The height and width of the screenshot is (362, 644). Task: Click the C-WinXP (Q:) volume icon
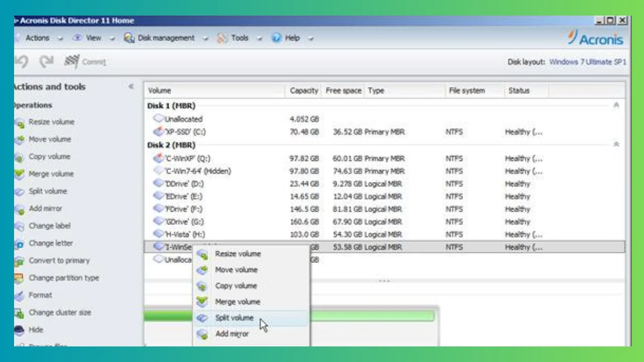[x=159, y=158]
